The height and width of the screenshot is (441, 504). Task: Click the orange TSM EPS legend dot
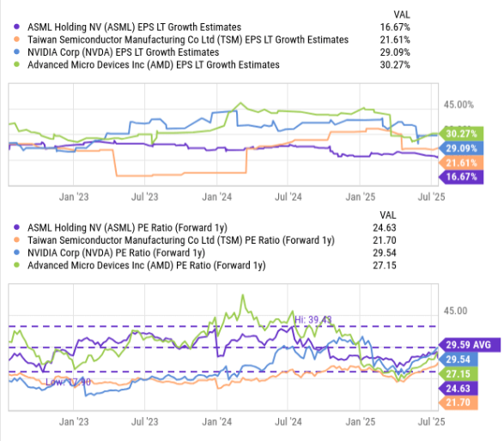point(16,39)
